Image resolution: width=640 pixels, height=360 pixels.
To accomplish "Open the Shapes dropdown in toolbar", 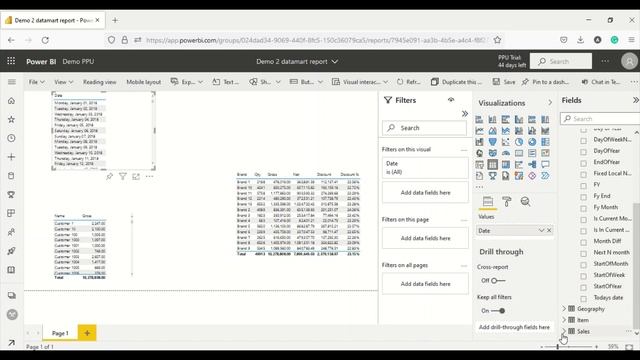I will coord(265,82).
